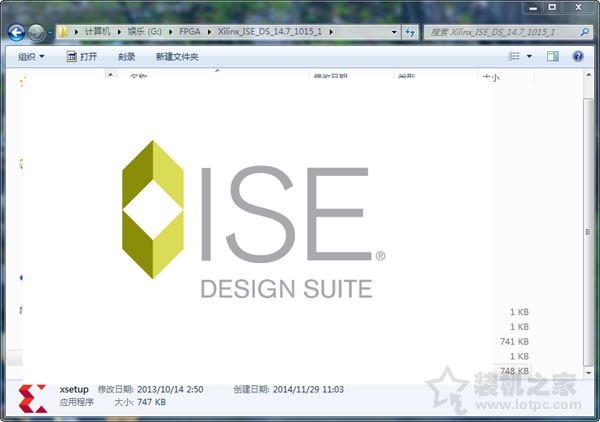Image resolution: width=600 pixels, height=422 pixels.
Task: Click the file list scroll down arrow
Action: tap(589, 373)
